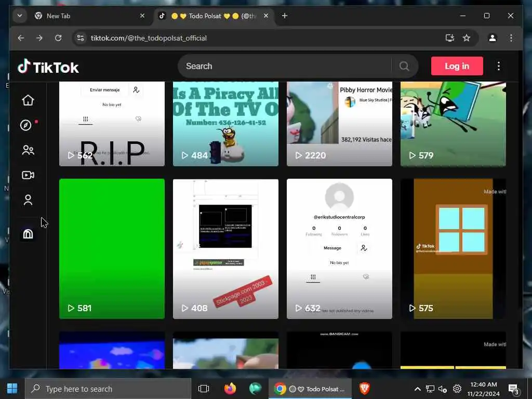Open the Windows Start menu

point(12,389)
